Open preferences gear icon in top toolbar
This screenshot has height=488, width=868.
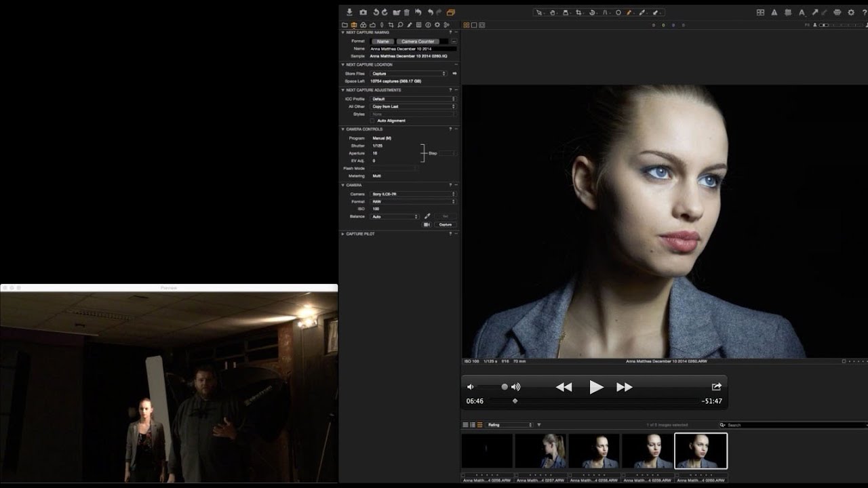pyautogui.click(x=851, y=12)
